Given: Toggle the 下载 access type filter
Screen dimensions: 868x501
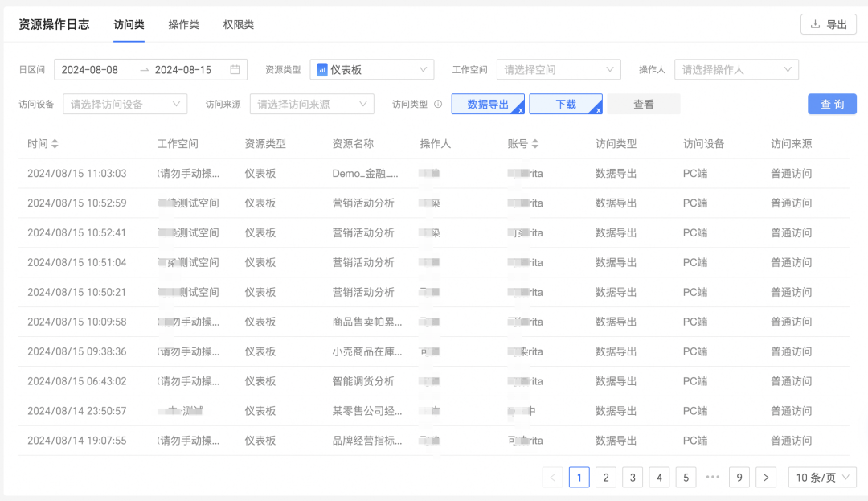Looking at the screenshot, I should [566, 105].
